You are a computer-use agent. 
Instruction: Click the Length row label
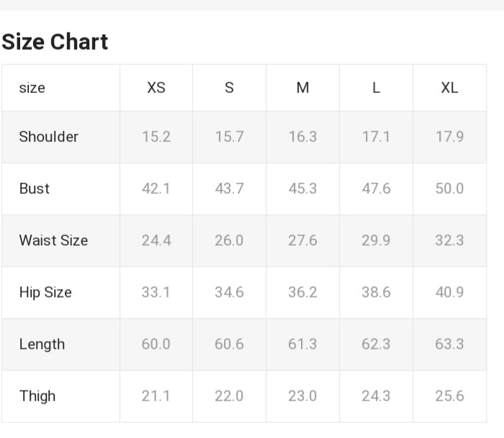click(42, 344)
